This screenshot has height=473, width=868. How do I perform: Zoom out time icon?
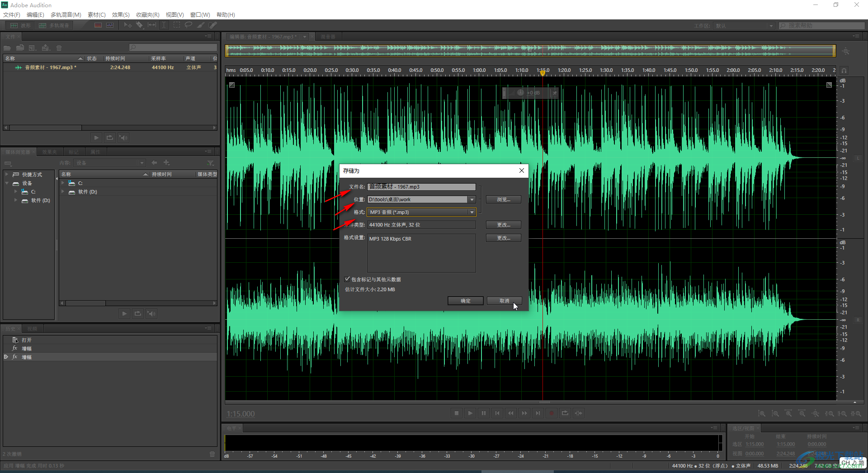tap(802, 413)
